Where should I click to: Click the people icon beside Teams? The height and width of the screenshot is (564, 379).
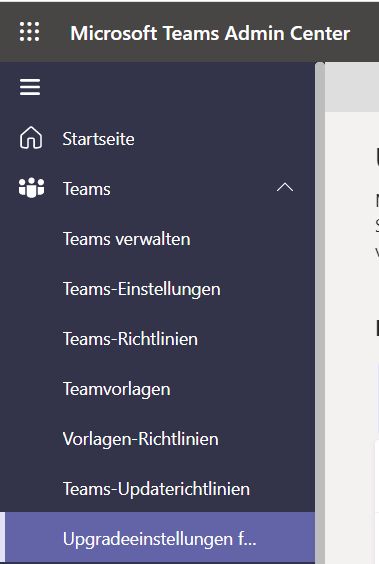(31, 187)
